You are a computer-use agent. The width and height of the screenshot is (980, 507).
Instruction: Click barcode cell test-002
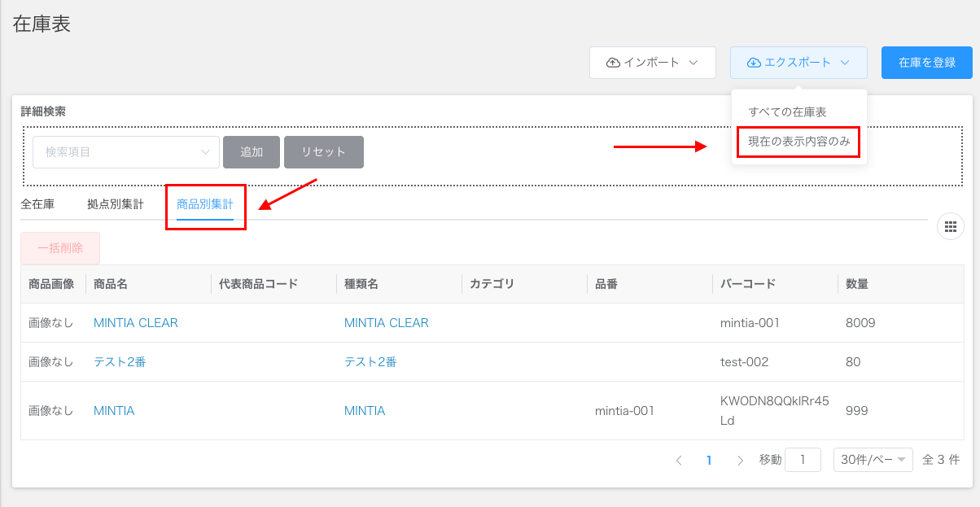coord(745,362)
